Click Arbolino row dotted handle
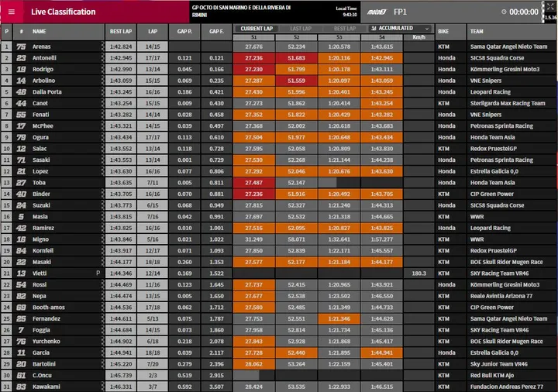This screenshot has height=392, width=558. (x=103, y=81)
